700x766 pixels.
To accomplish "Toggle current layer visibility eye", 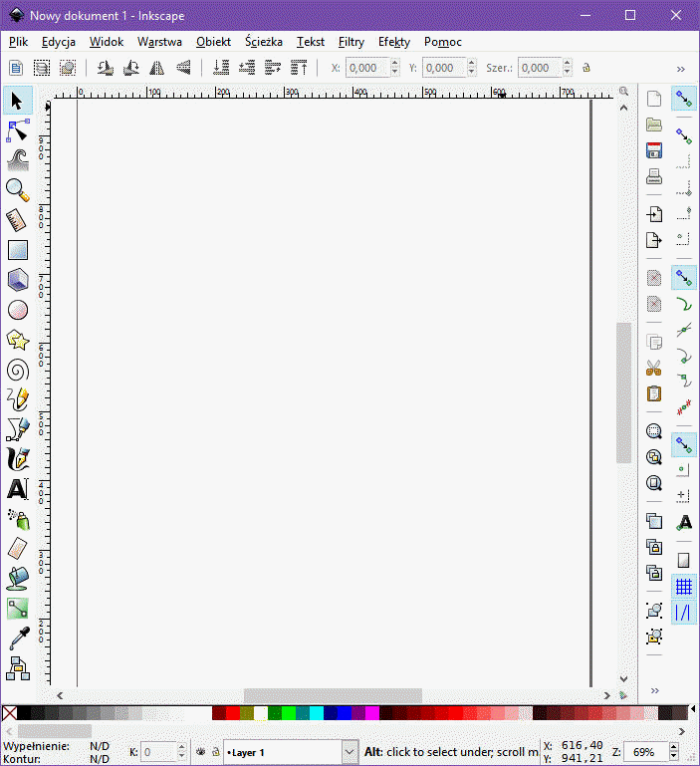I will 200,752.
